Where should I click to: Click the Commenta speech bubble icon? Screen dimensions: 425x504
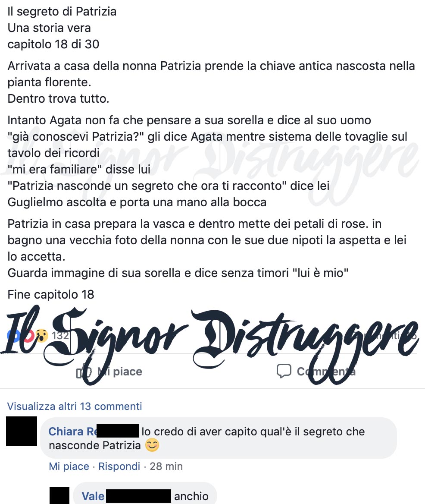point(284,371)
